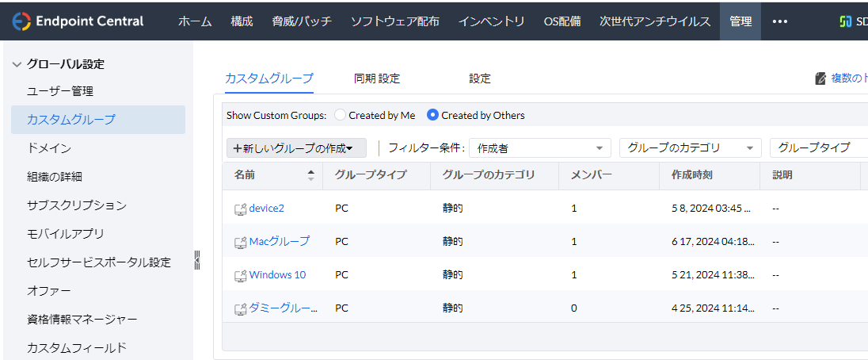Click the 複数の document icon at top right
The image size is (868, 360).
point(820,79)
